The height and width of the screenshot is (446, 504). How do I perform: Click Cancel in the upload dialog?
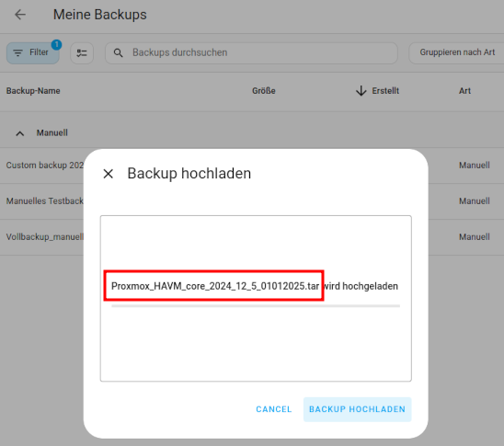click(x=273, y=409)
